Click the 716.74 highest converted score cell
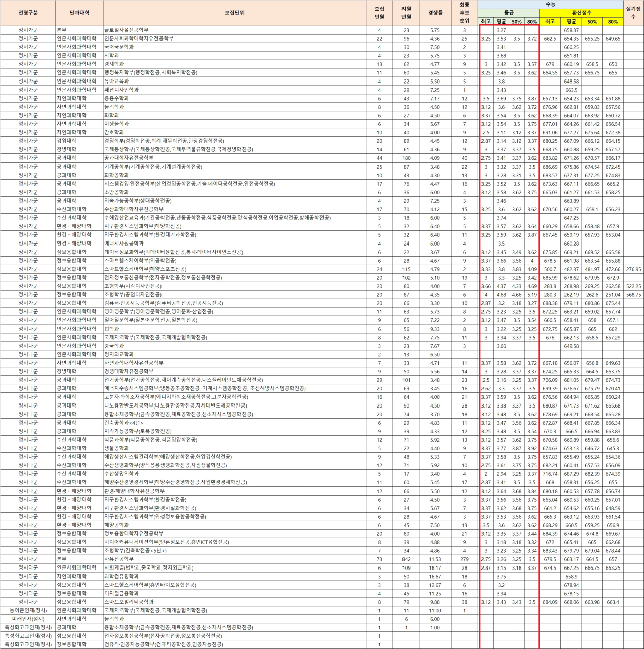This screenshot has width=644, height=649. [550, 474]
